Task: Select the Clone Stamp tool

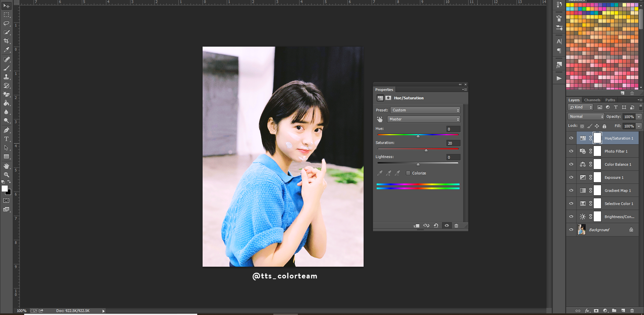Action: coord(6,77)
